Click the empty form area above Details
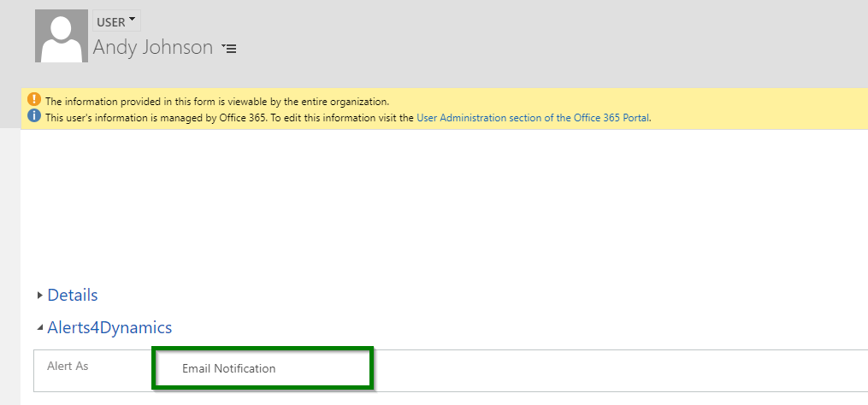Screen dimensions: 868x405 coord(443,205)
